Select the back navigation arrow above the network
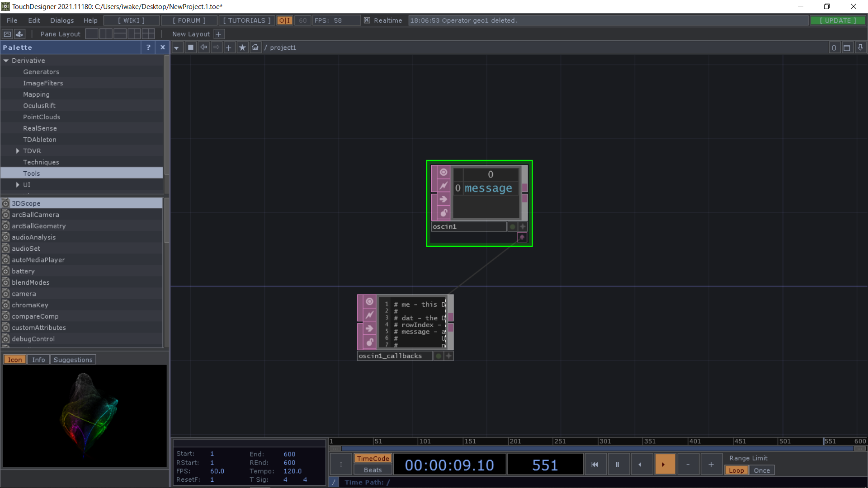The height and width of the screenshot is (488, 868). [x=203, y=47]
